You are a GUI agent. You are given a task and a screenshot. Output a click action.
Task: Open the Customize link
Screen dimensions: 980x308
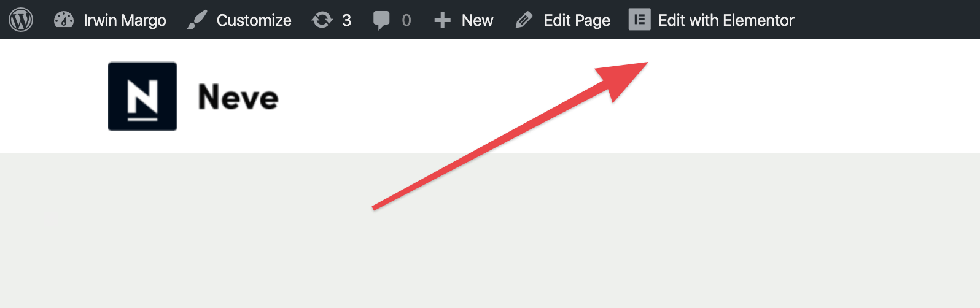pyautogui.click(x=254, y=20)
